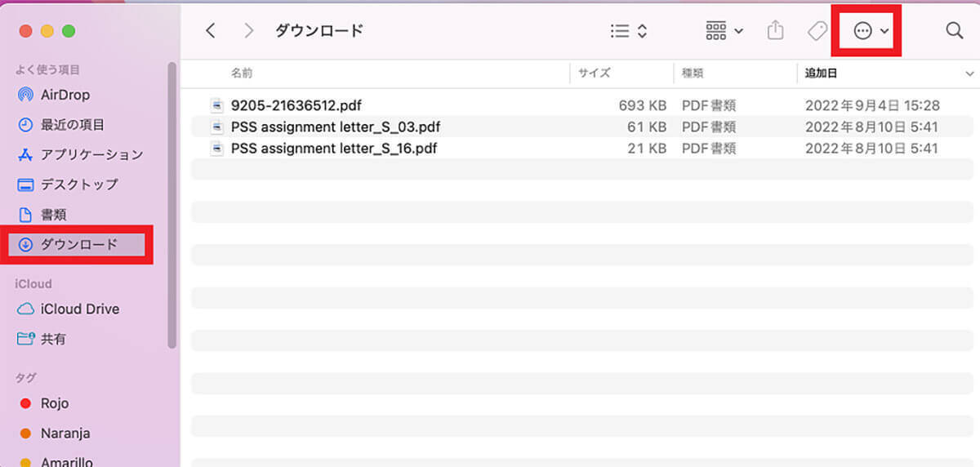The height and width of the screenshot is (467, 980).
Task: Select the red Rojo tag
Action: point(44,403)
